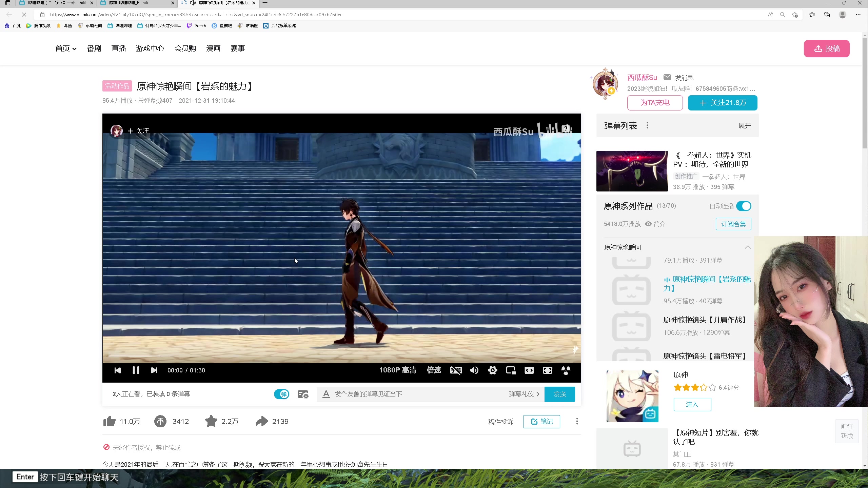Click the 关注21.8万 follow button
This screenshot has width=868, height=488.
tap(722, 103)
